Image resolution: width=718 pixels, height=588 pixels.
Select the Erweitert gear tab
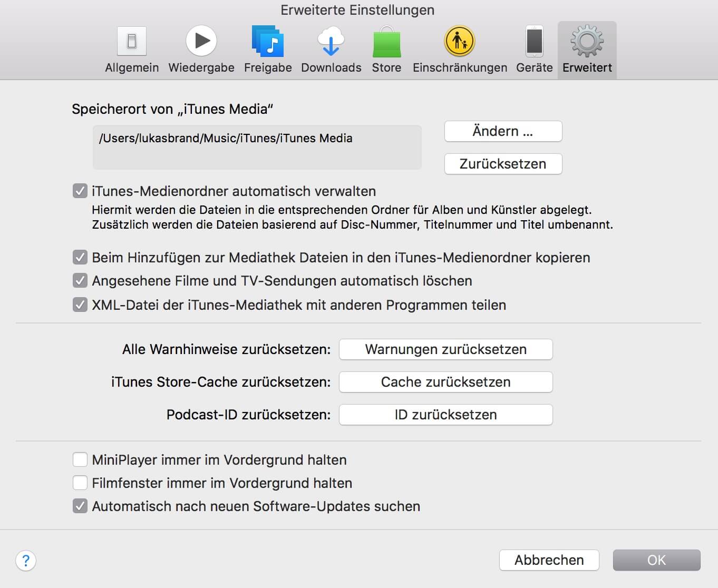(587, 51)
